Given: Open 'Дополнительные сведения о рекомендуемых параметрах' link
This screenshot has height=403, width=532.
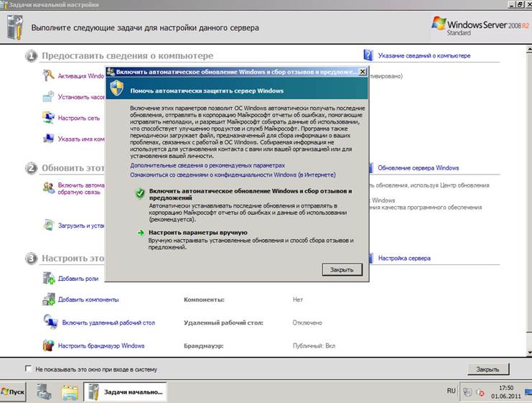Looking at the screenshot, I should (x=207, y=165).
